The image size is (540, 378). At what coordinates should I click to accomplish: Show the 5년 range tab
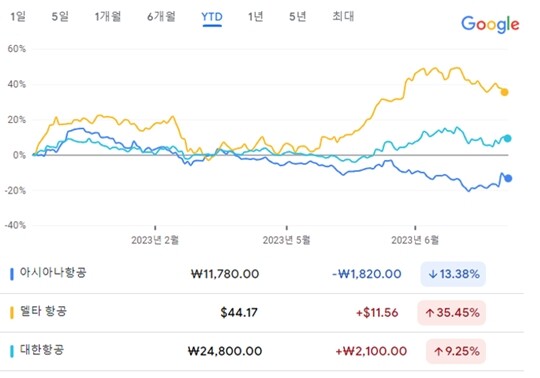coord(298,17)
